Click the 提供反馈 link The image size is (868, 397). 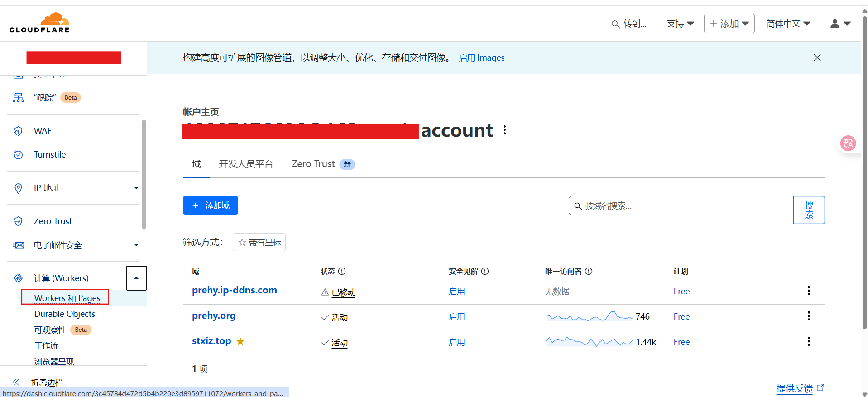coord(800,388)
